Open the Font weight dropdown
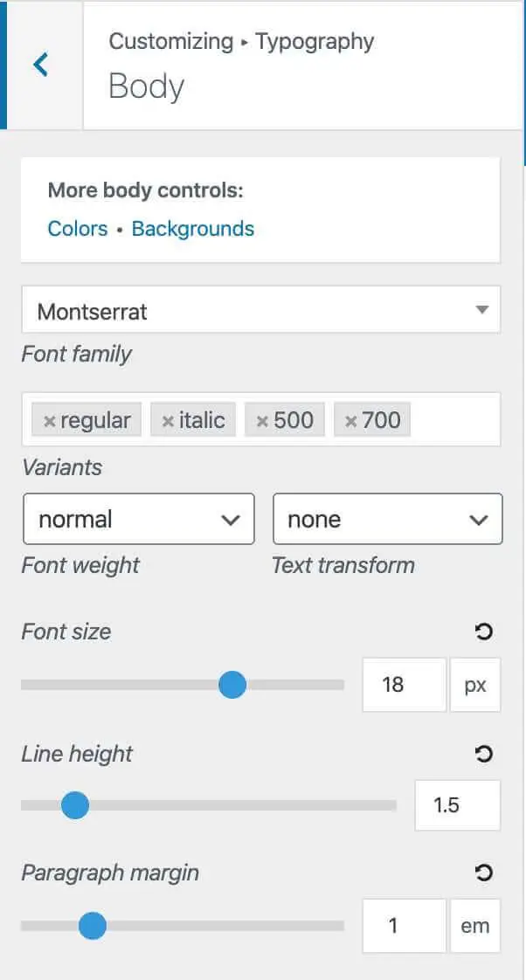Viewport: 526px width, 980px height. [138, 519]
